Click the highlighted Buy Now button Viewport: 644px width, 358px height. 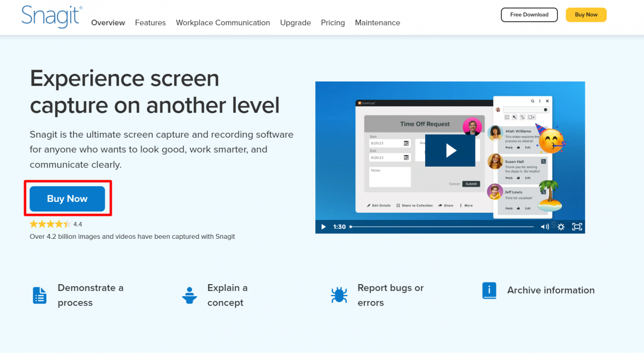tap(67, 198)
